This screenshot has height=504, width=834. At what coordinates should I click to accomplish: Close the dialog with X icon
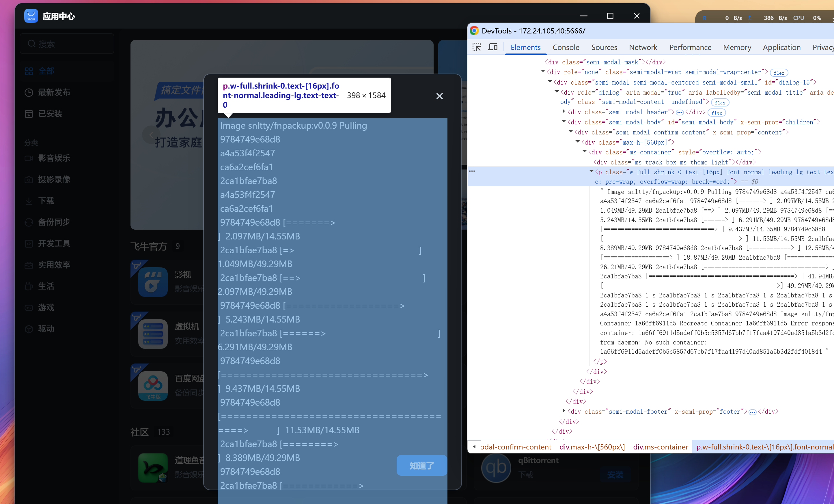(x=439, y=96)
